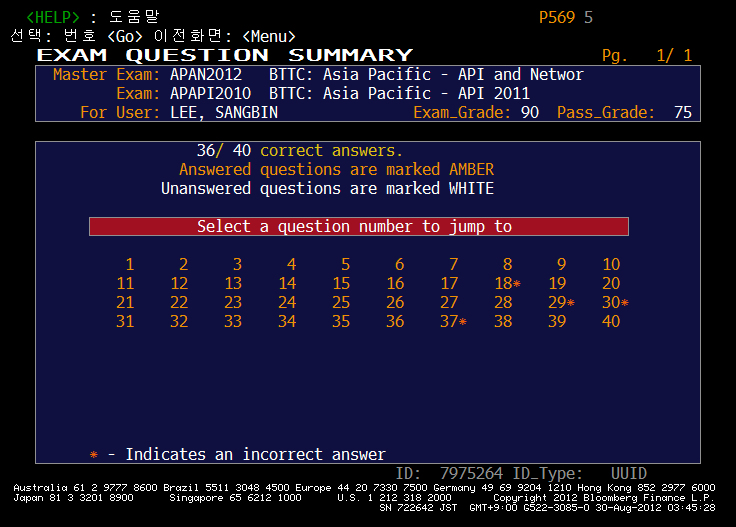736x527 pixels.
Task: Click the ID value 7975264
Action: tap(471, 473)
